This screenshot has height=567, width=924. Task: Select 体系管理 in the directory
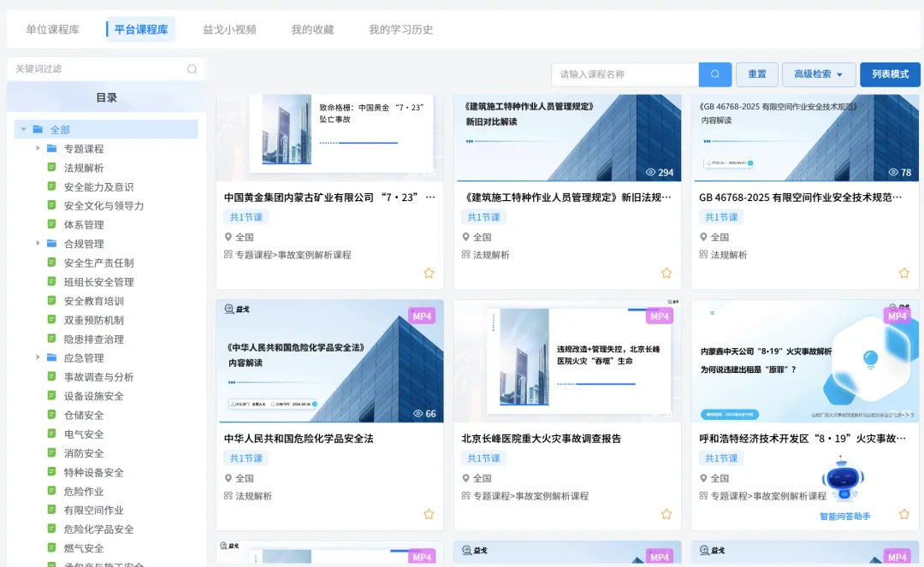(84, 224)
